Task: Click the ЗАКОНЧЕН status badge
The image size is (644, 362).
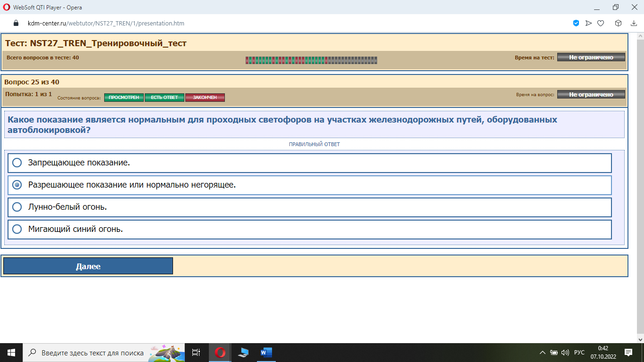Action: [205, 98]
